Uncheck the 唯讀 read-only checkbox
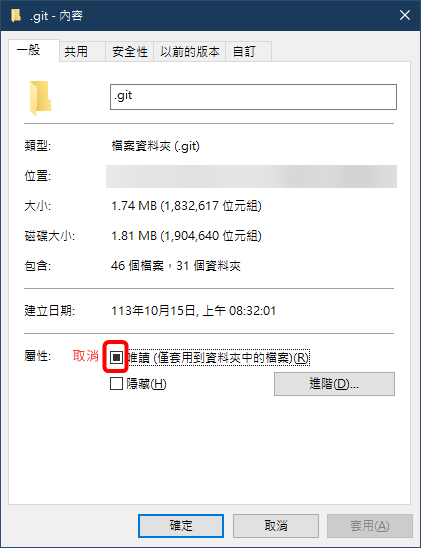 click(x=116, y=357)
